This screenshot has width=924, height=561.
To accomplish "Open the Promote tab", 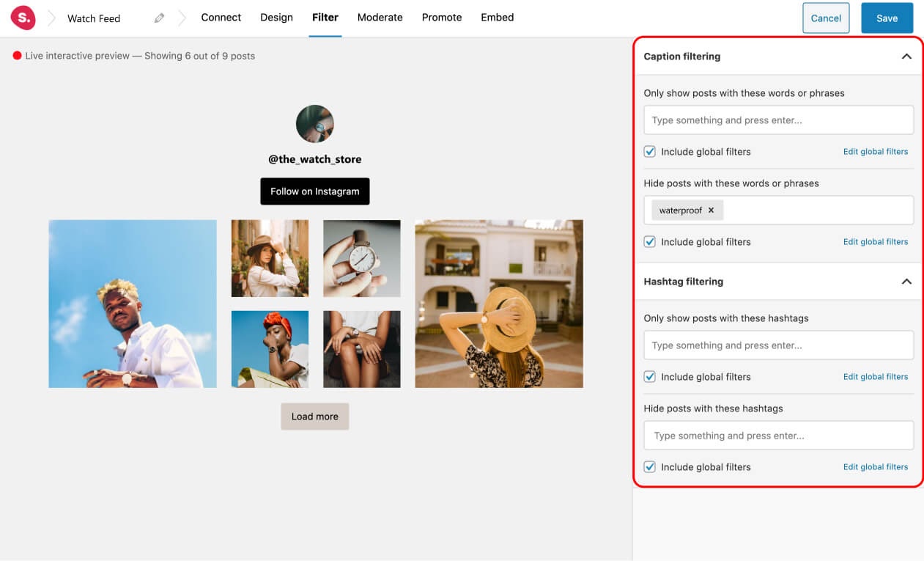I will point(442,18).
